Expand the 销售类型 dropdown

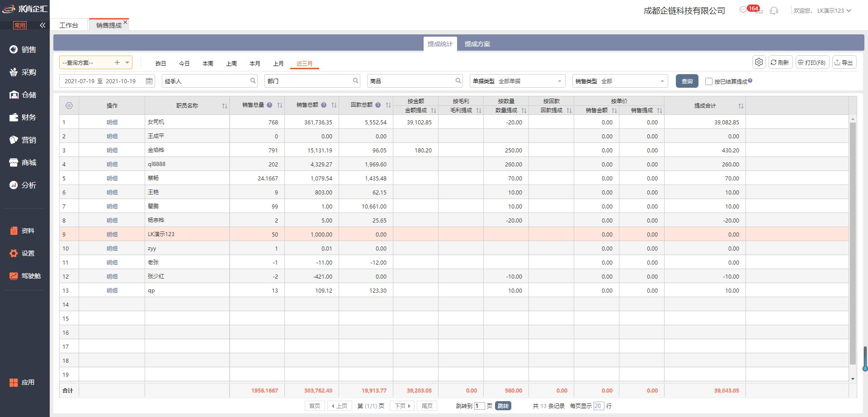662,81
